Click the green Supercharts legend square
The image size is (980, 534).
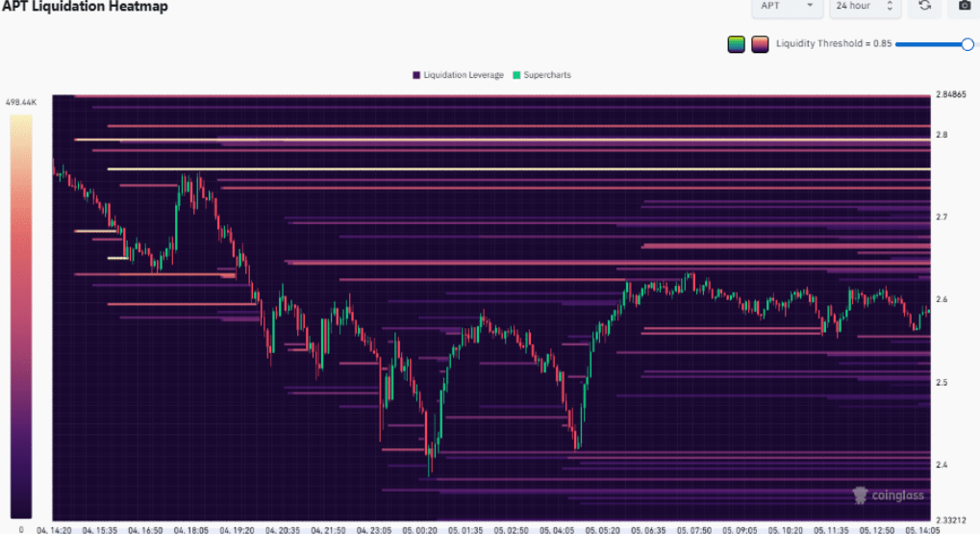click(516, 75)
